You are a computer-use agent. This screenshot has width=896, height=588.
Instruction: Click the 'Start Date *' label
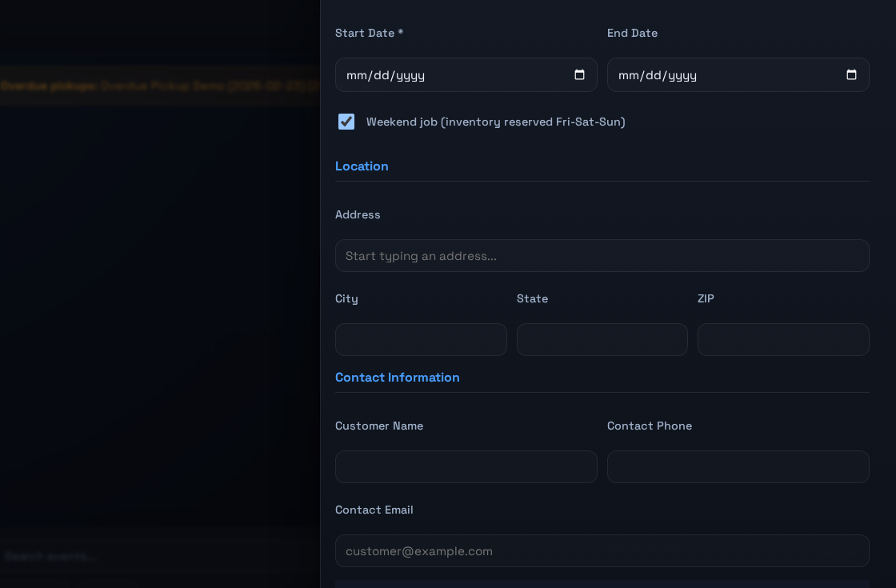(369, 33)
